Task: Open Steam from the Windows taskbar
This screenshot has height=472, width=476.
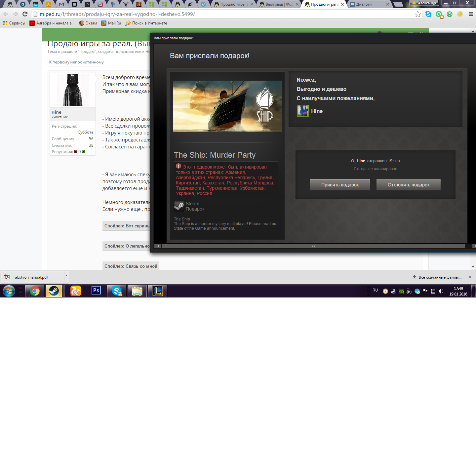Action: (x=54, y=291)
